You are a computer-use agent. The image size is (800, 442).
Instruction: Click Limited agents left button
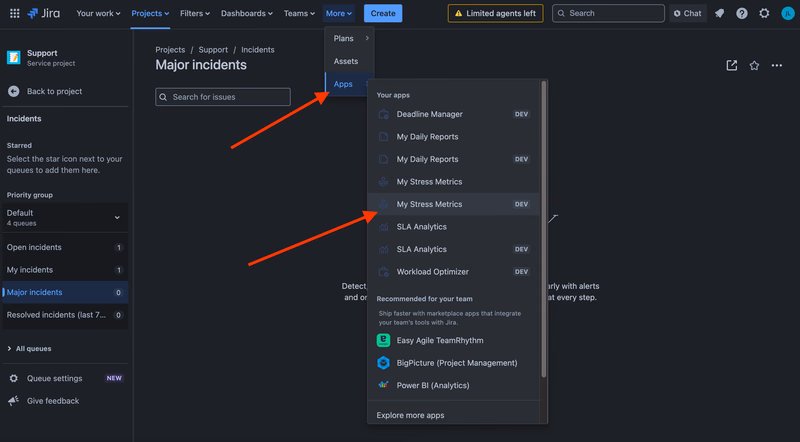click(x=495, y=13)
